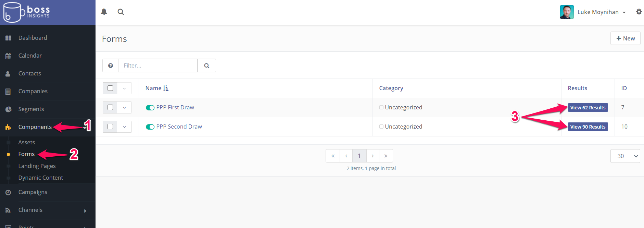This screenshot has width=644, height=228.
Task: Open the settings gear menu
Action: (x=639, y=12)
